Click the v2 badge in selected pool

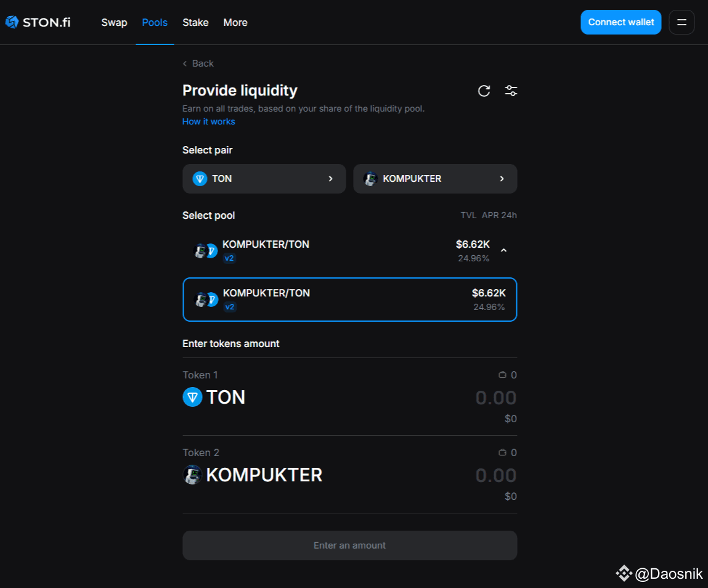[230, 307]
